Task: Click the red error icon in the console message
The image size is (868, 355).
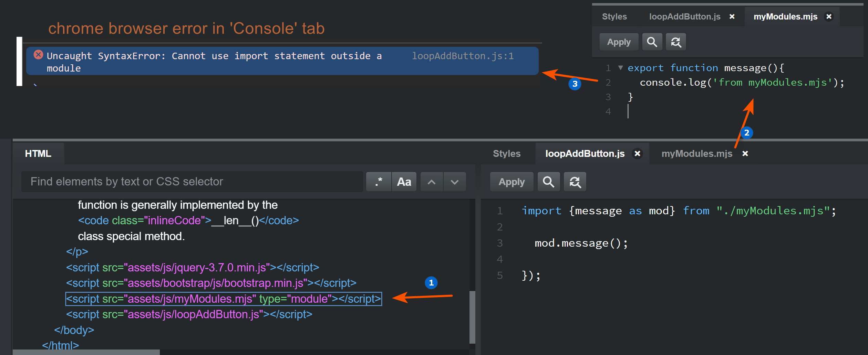Action: (x=38, y=55)
